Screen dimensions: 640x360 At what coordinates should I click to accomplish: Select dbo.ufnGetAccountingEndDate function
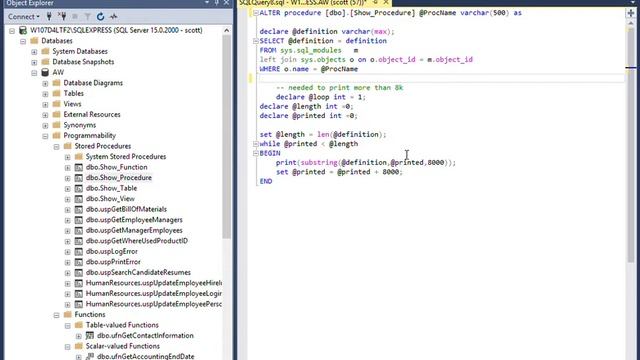(x=145, y=356)
